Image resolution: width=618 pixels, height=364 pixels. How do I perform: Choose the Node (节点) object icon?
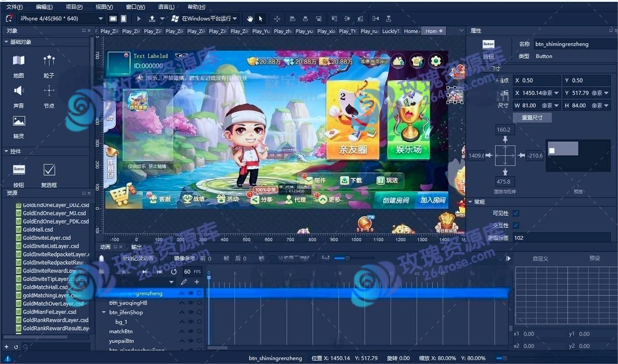pyautogui.click(x=49, y=91)
